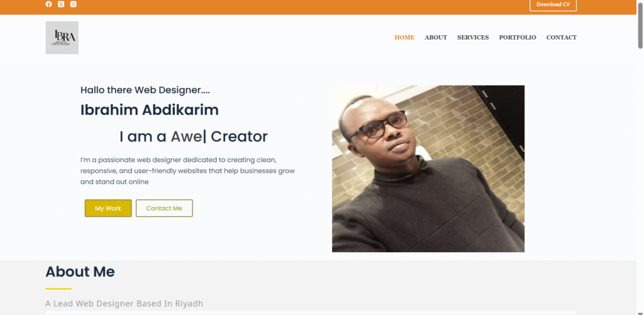Navigate to SERVICES in the menu

point(473,37)
